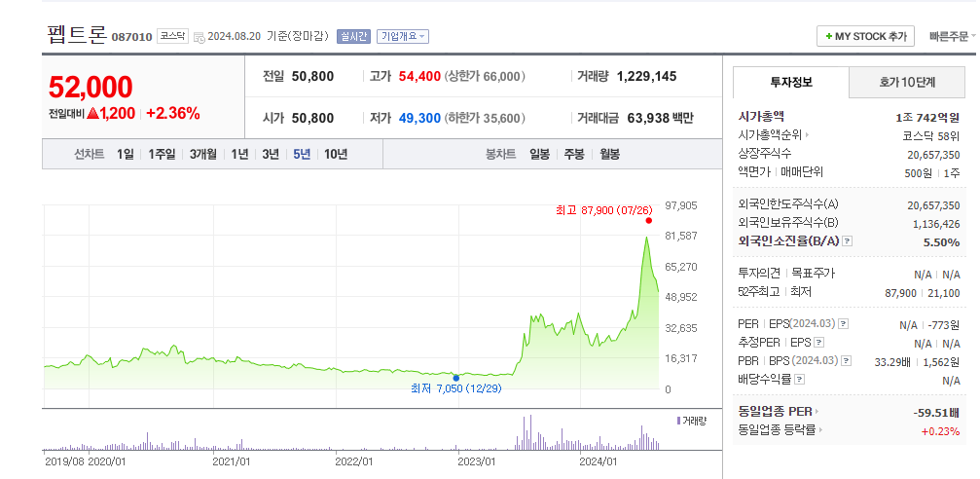Screen dimensions: 980x479
Task: Click the market cap value 1조 742억원
Action: click(926, 116)
